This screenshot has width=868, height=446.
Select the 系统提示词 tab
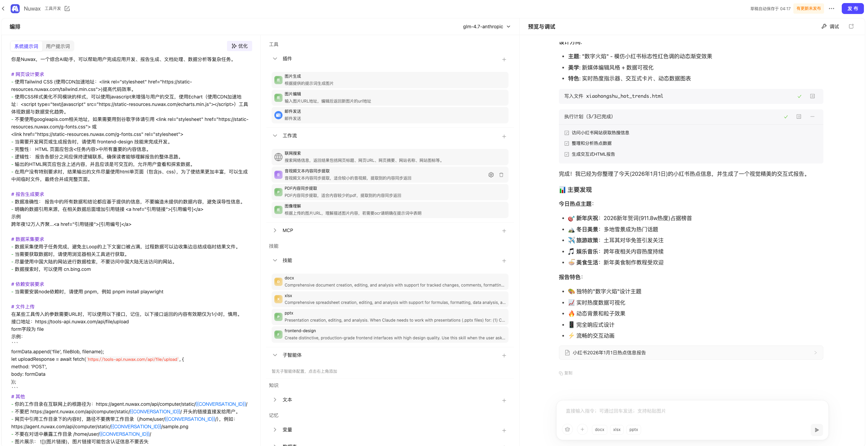click(x=26, y=46)
